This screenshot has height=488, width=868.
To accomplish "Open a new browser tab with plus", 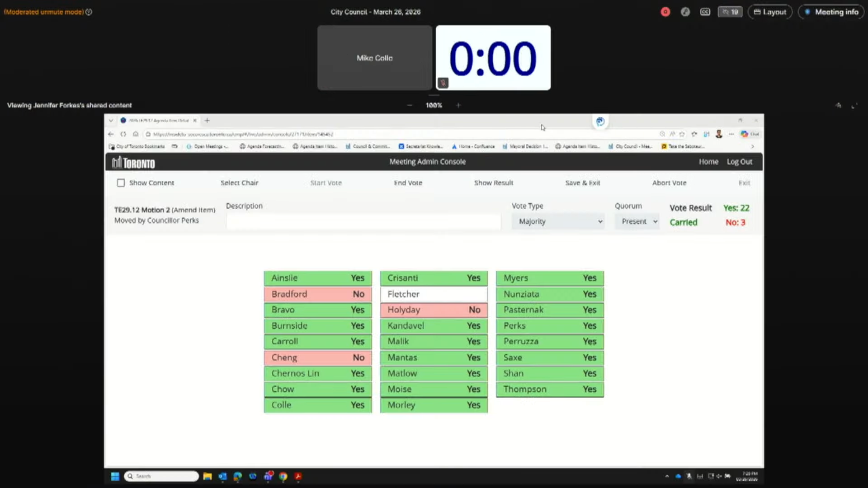I will [x=207, y=121].
